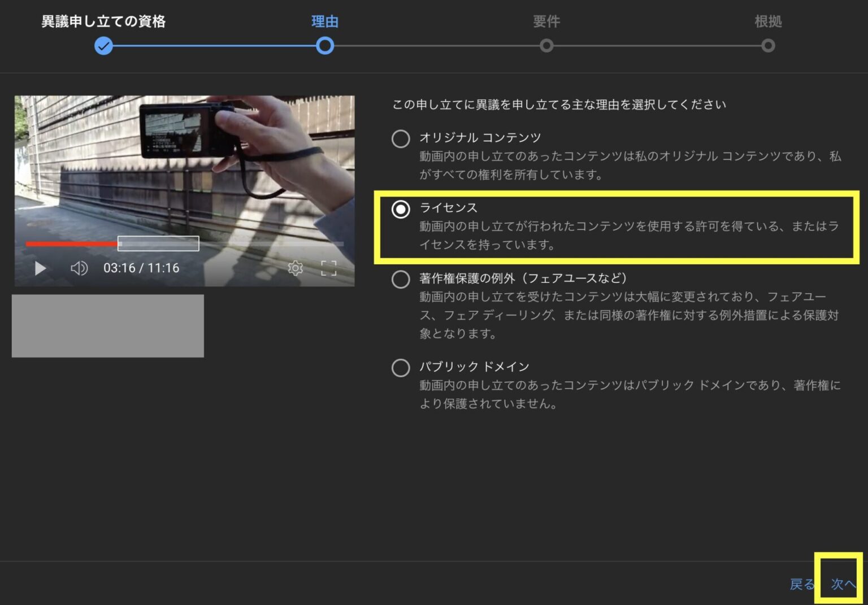Select the ライセンス radio button
The image size is (868, 605).
tap(401, 209)
